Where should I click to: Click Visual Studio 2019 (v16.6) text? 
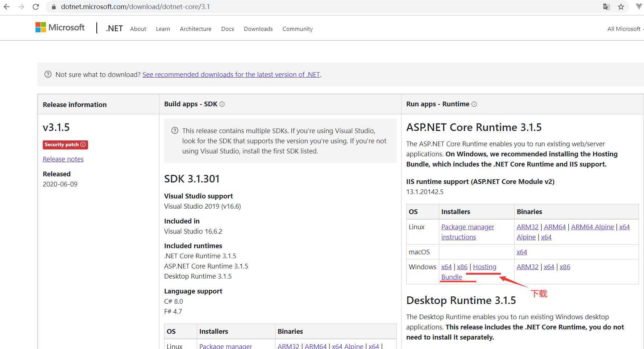pyautogui.click(x=202, y=206)
